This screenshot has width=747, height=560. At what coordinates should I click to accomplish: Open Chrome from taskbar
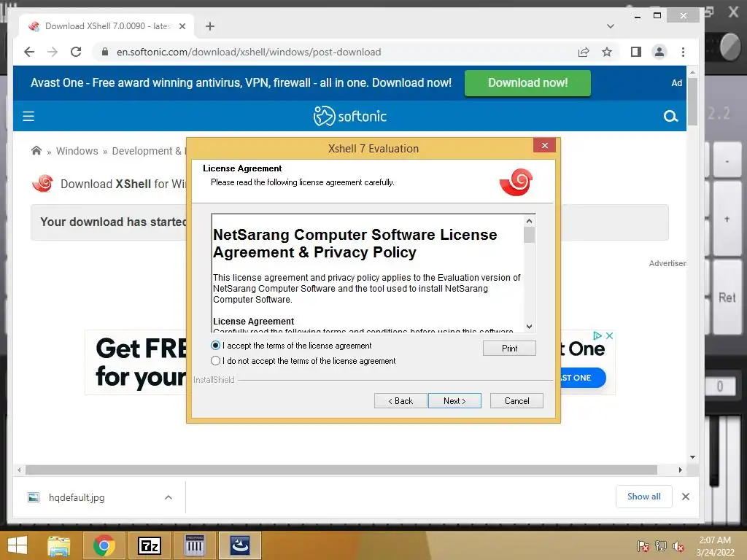coord(104,545)
